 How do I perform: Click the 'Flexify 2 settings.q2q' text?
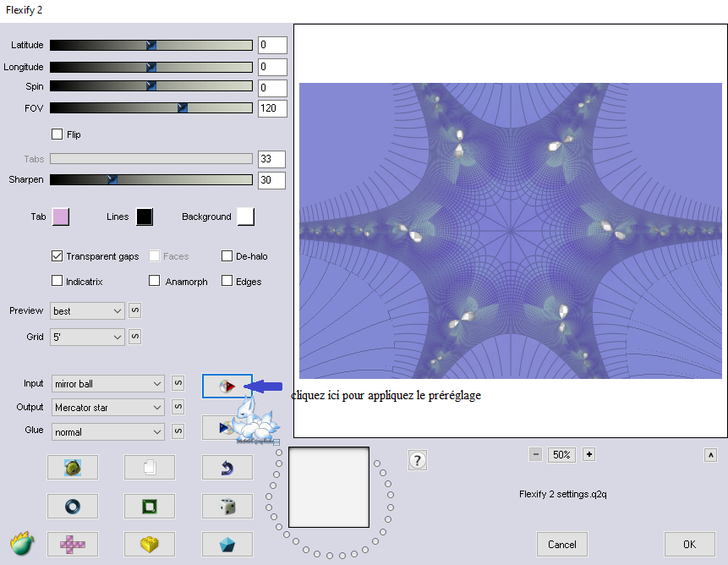coord(563,494)
